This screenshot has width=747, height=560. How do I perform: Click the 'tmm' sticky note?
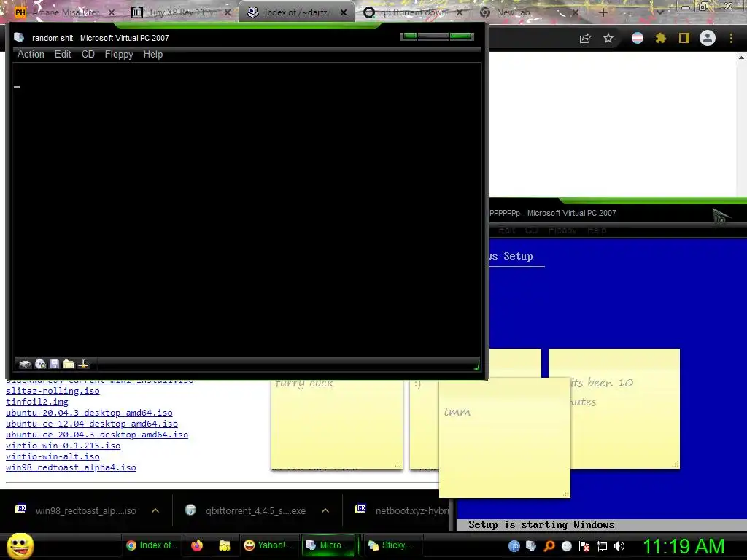tap(505, 437)
